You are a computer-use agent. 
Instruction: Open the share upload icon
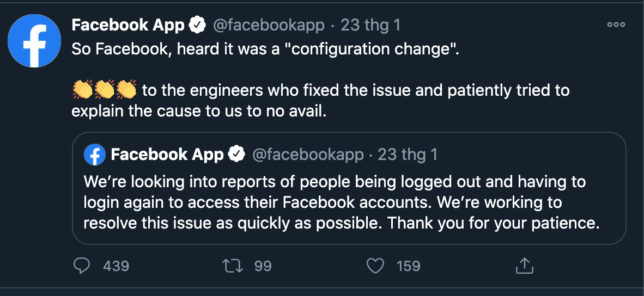click(524, 266)
